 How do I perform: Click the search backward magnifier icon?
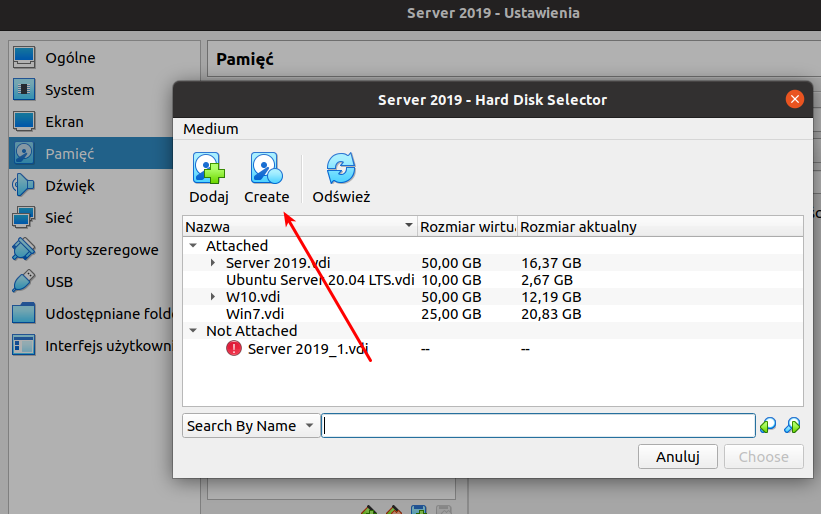click(768, 426)
